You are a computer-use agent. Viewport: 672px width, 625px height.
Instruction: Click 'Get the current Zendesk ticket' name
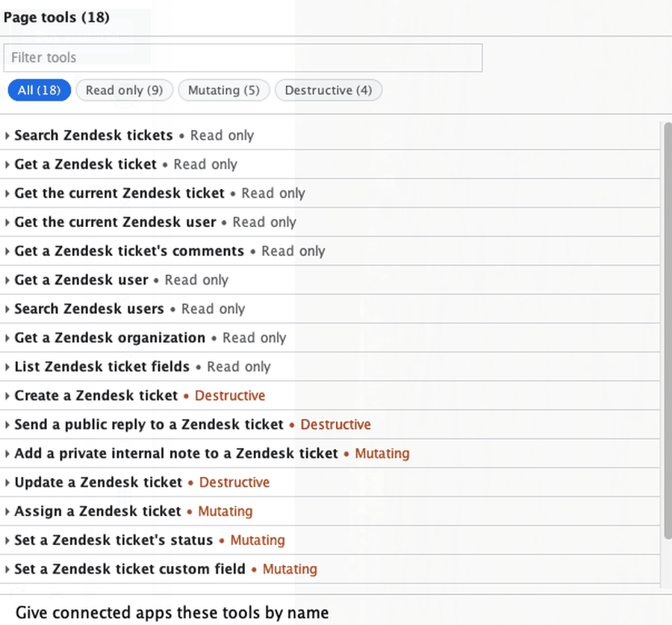pos(119,193)
